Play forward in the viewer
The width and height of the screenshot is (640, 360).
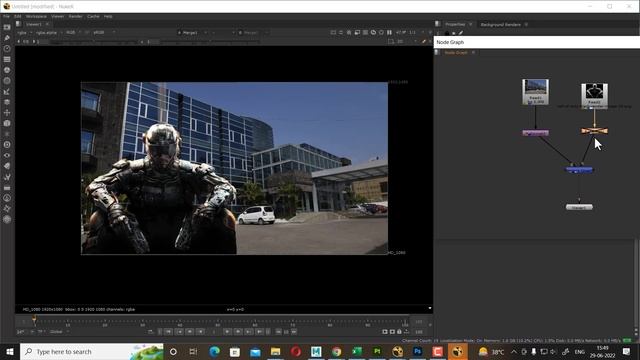[x=228, y=332]
